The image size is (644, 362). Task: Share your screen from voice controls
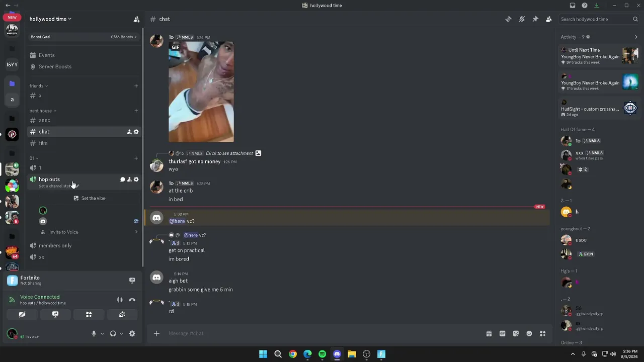55,314
